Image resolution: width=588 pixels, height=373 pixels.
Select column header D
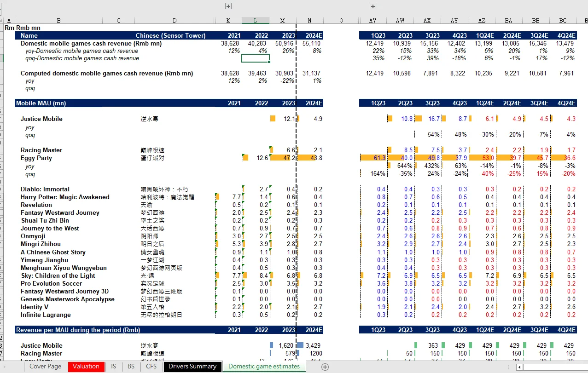[175, 21]
